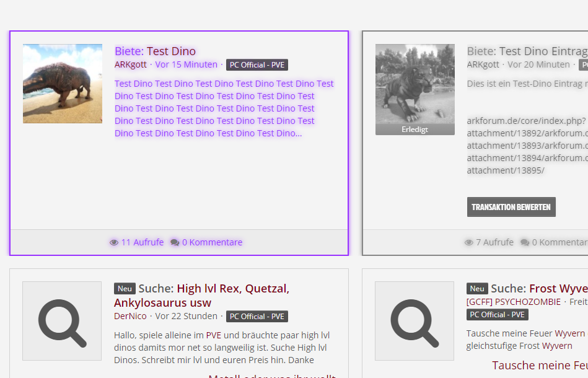This screenshot has width=588, height=378.
Task: Click Neu badge on High lvl Rex post
Action: pyautogui.click(x=125, y=289)
